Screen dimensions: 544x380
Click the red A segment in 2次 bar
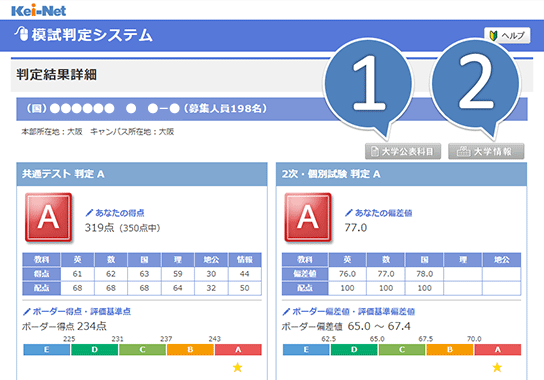(x=498, y=349)
